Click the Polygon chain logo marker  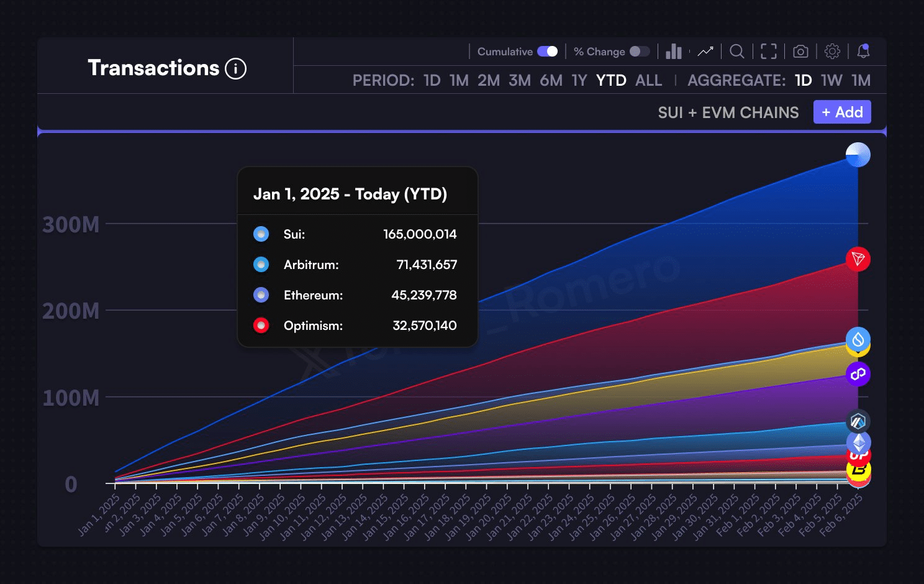tap(858, 374)
